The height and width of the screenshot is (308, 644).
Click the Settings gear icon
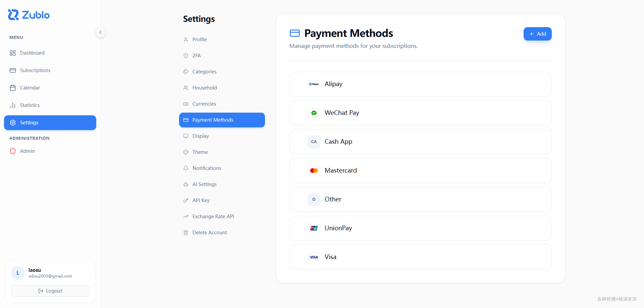click(13, 123)
